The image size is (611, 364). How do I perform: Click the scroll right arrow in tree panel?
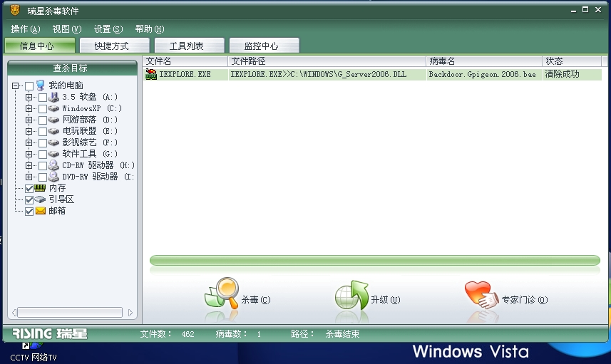[x=130, y=313]
